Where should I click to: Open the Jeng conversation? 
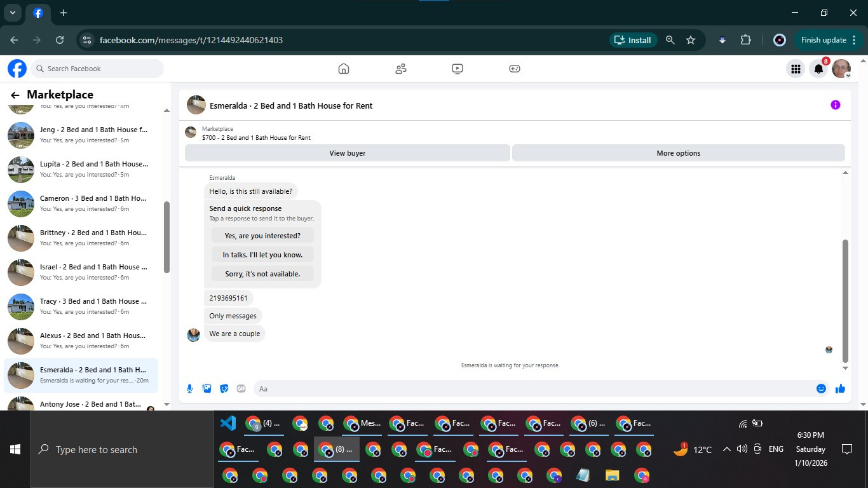[x=81, y=135]
